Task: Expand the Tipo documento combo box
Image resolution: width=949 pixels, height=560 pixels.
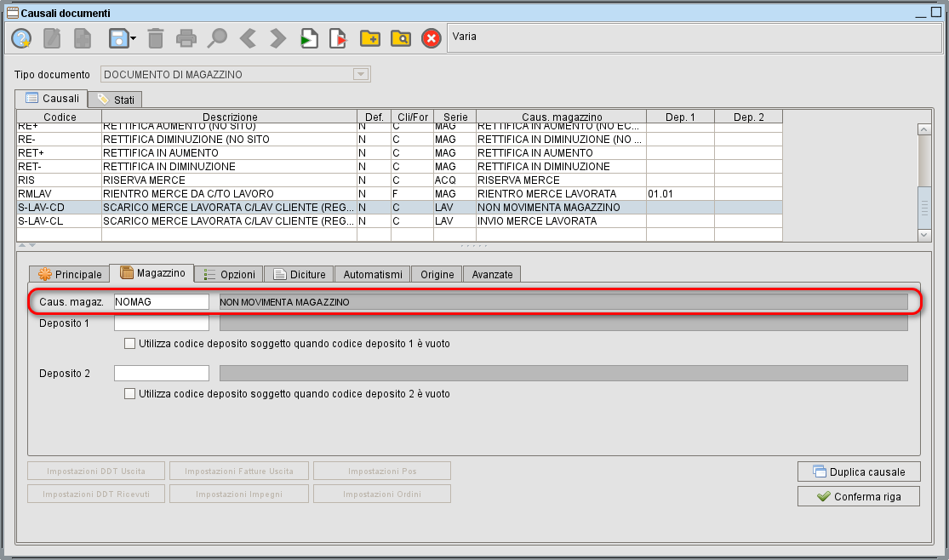Action: [361, 75]
